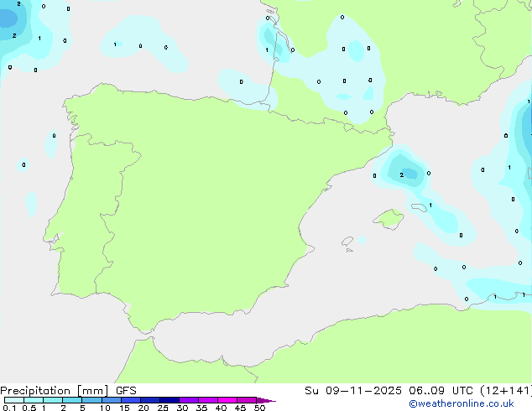Click the 35–40 mm violet swatch
The width and height of the screenshot is (532, 411).
(208, 400)
